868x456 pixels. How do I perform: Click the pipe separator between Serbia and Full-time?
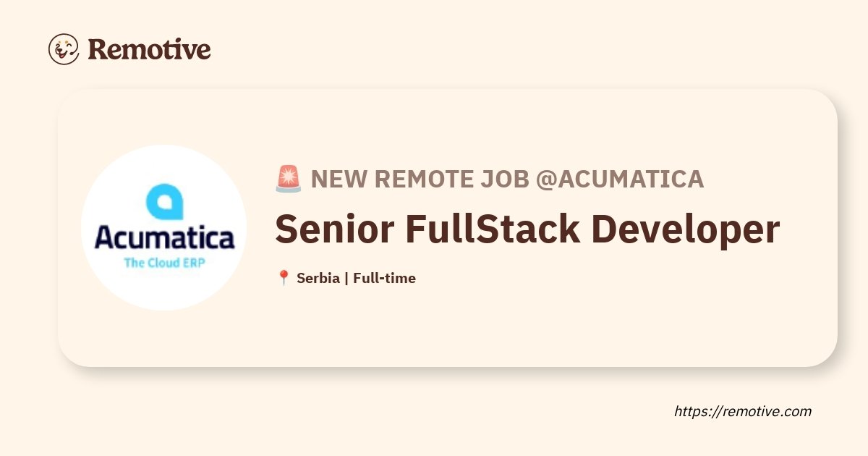[x=346, y=278]
